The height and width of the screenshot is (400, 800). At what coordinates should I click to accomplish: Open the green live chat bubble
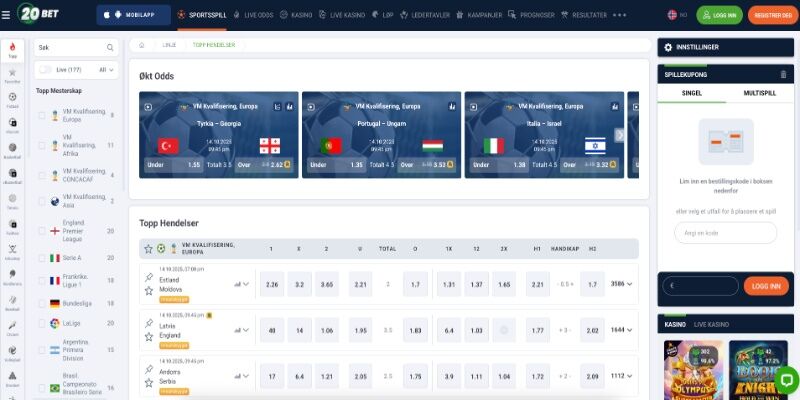[x=785, y=380]
